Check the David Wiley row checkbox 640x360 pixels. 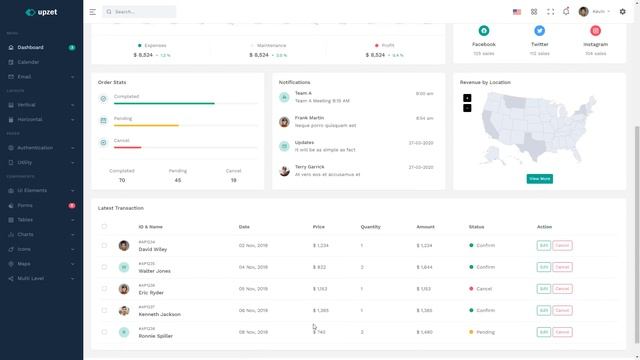click(104, 245)
